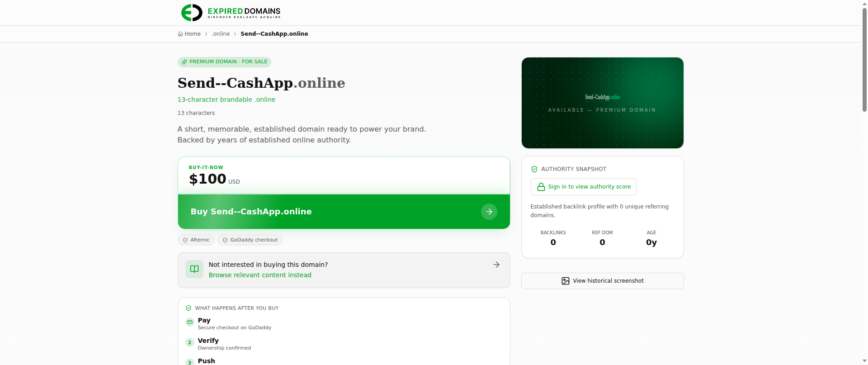Click the Pay step card icon
The image size is (868, 365).
click(190, 322)
